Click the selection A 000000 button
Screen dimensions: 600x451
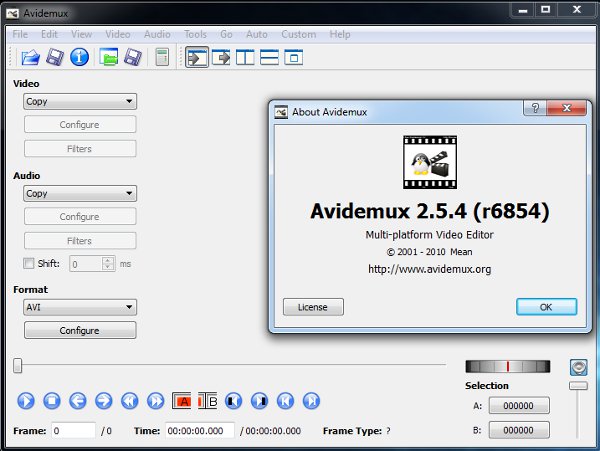click(519, 405)
